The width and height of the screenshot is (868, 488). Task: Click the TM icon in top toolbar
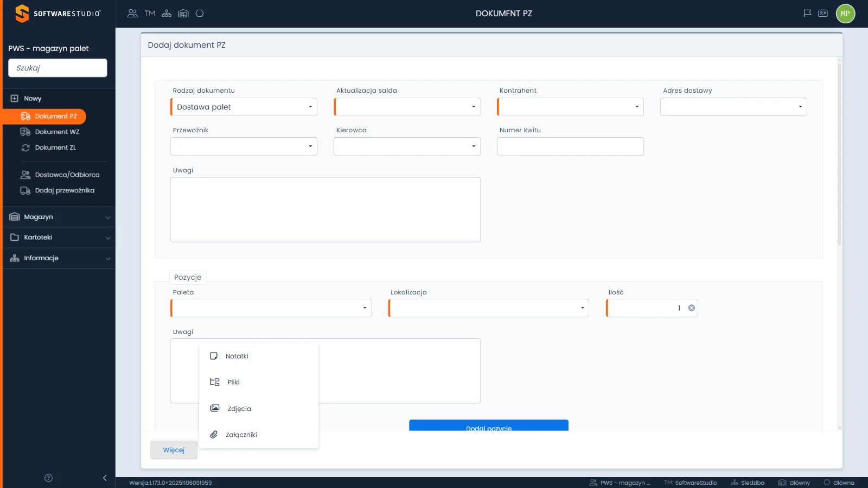150,14
